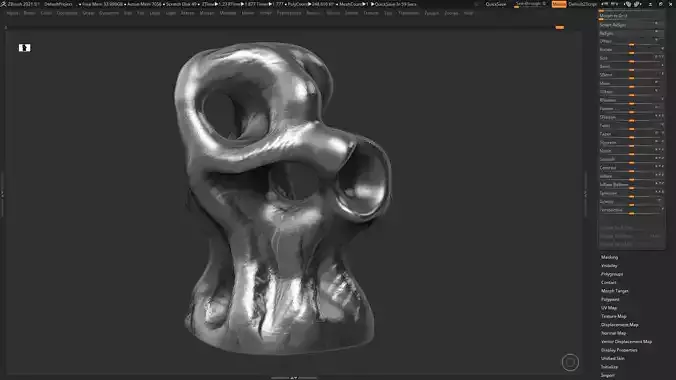The width and height of the screenshot is (676, 380).
Task: Open the Brush menu
Action: point(29,13)
